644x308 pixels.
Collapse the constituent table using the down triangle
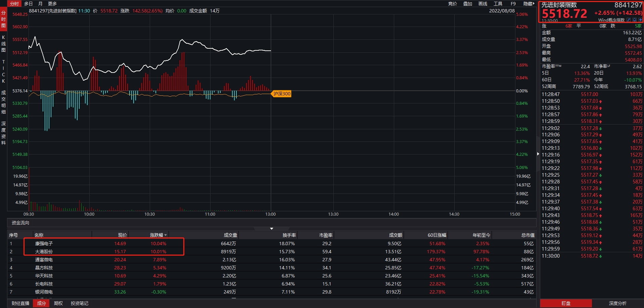tap(271, 229)
